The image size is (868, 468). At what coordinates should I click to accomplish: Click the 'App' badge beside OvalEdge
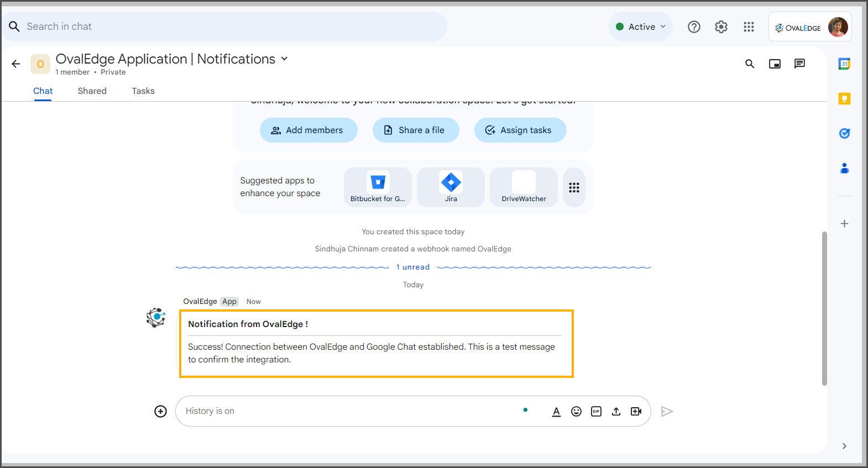click(x=229, y=302)
